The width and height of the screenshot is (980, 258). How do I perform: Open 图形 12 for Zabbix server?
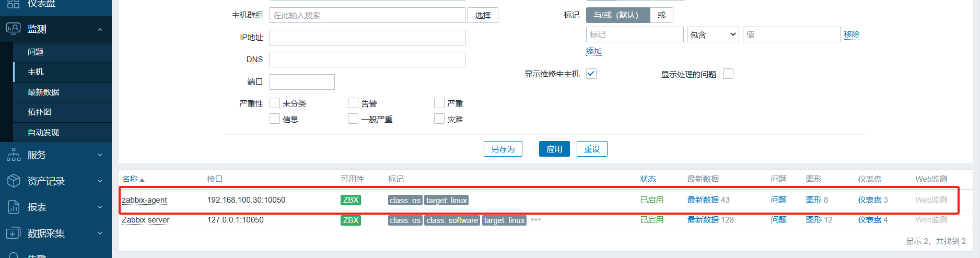click(x=819, y=220)
